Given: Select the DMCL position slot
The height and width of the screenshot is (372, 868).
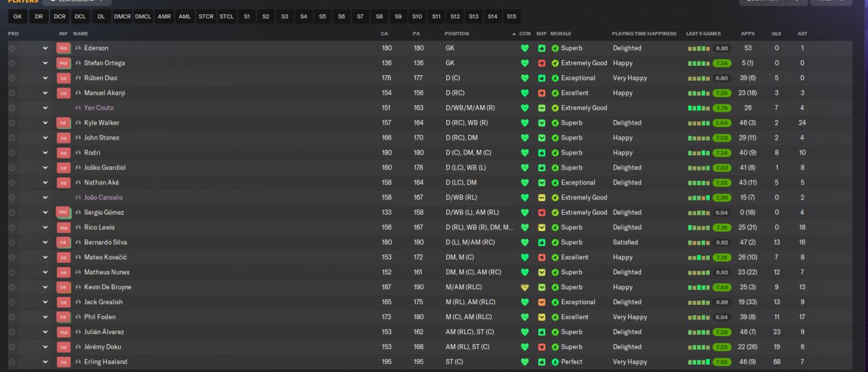Looking at the screenshot, I should [x=143, y=16].
